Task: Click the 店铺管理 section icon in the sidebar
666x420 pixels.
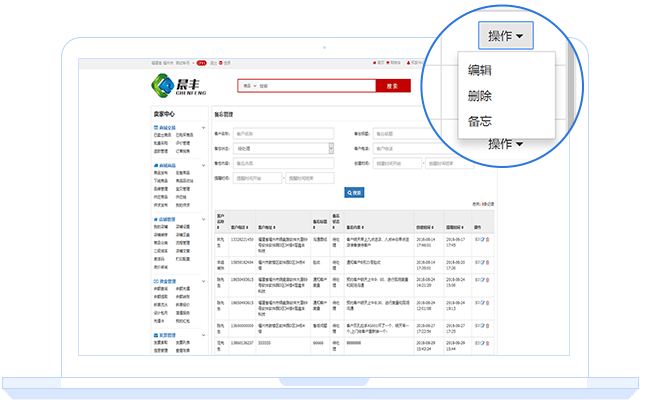Action: tap(155, 220)
